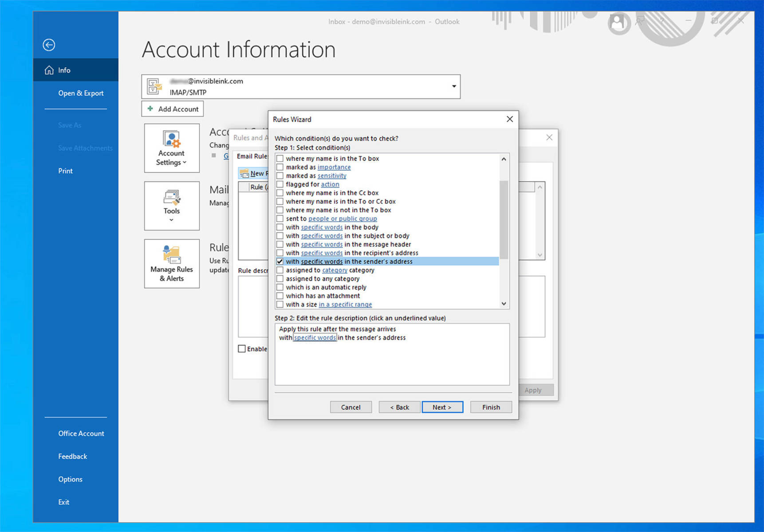Click the Manage Rules & Alerts icon
This screenshot has height=532, width=764.
172,254
